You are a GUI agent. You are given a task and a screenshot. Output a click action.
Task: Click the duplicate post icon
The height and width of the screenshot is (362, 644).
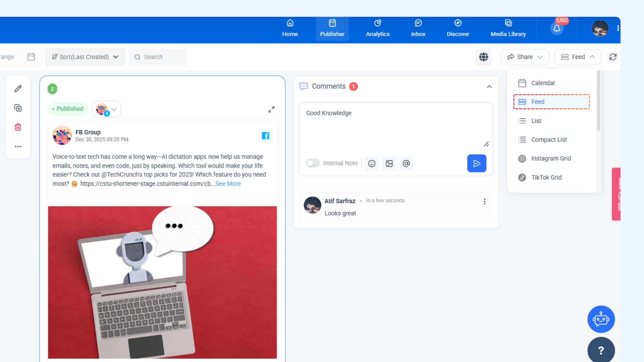pos(18,108)
